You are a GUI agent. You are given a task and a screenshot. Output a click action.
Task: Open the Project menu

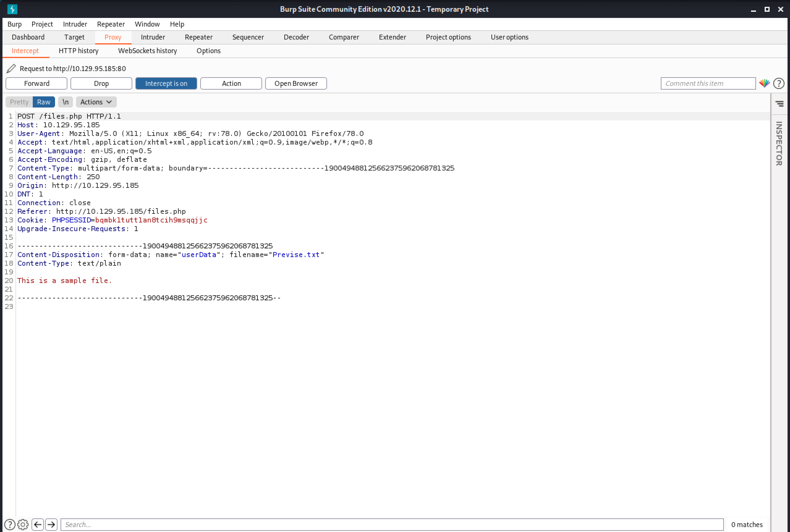point(42,24)
